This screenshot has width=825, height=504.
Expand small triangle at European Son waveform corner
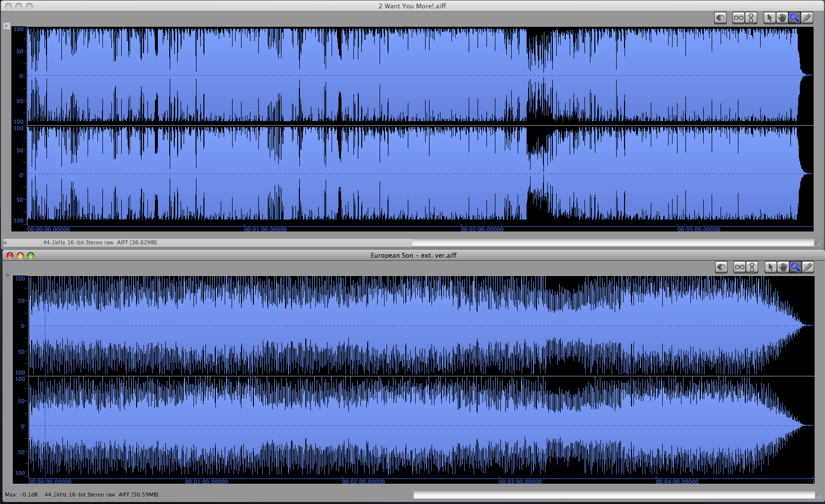[x=8, y=275]
